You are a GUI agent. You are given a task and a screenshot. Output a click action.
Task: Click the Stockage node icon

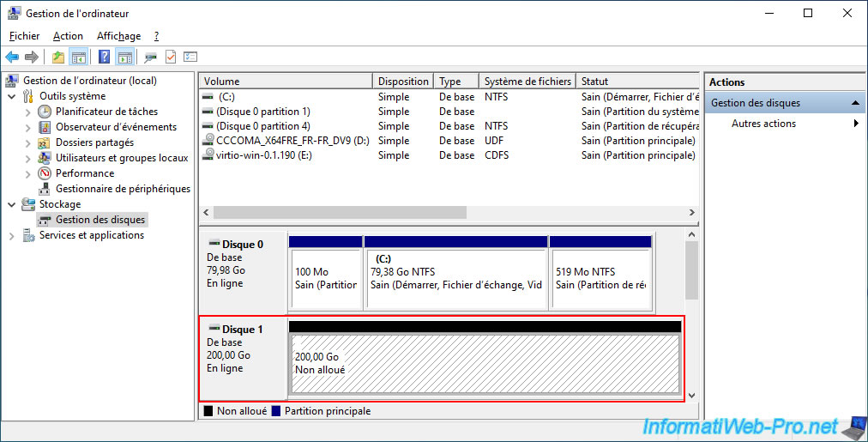(x=28, y=204)
